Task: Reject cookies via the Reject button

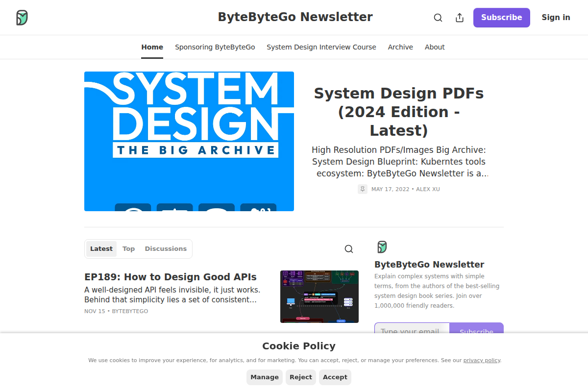Action: (x=300, y=377)
